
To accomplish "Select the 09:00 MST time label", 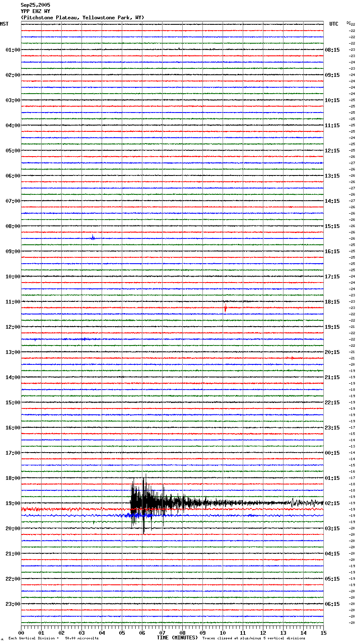I will pos(13,251).
